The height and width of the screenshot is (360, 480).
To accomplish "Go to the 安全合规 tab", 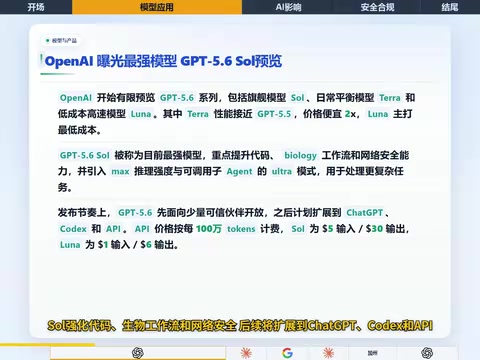I will (x=377, y=7).
